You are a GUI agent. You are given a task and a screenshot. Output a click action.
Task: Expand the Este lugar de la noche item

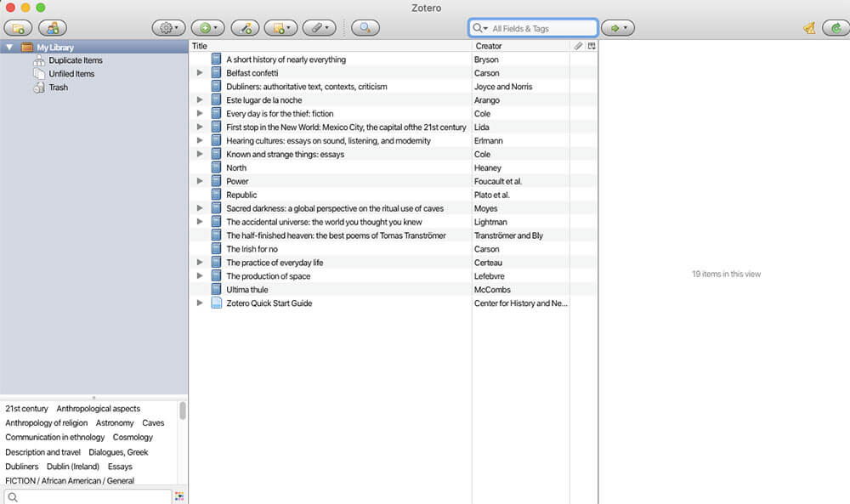[200, 99]
